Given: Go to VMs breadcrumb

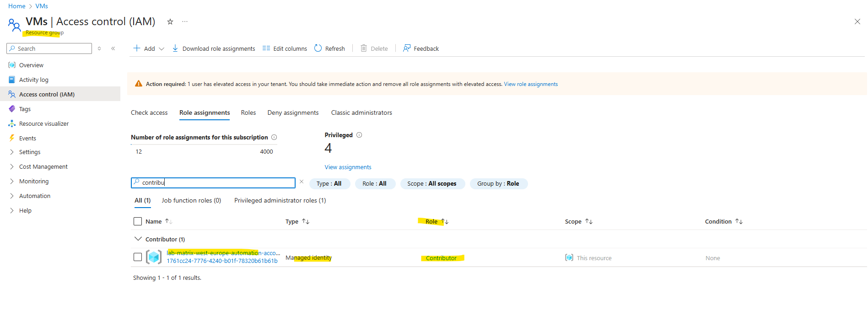Looking at the screenshot, I should [x=42, y=6].
